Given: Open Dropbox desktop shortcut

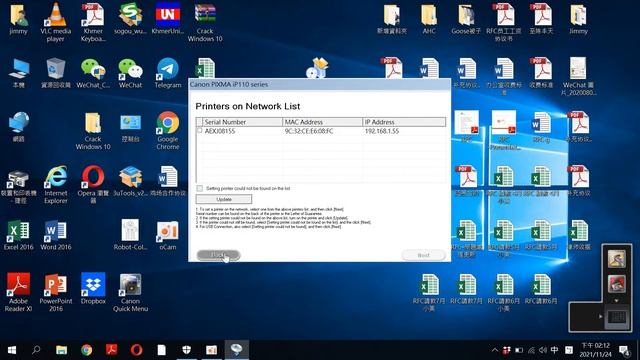Looking at the screenshot, I should [x=93, y=289].
